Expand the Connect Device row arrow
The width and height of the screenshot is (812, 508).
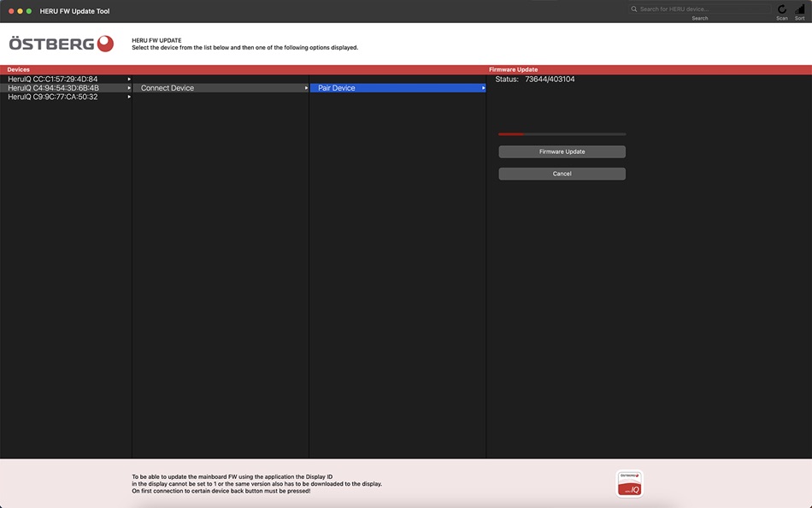click(306, 88)
